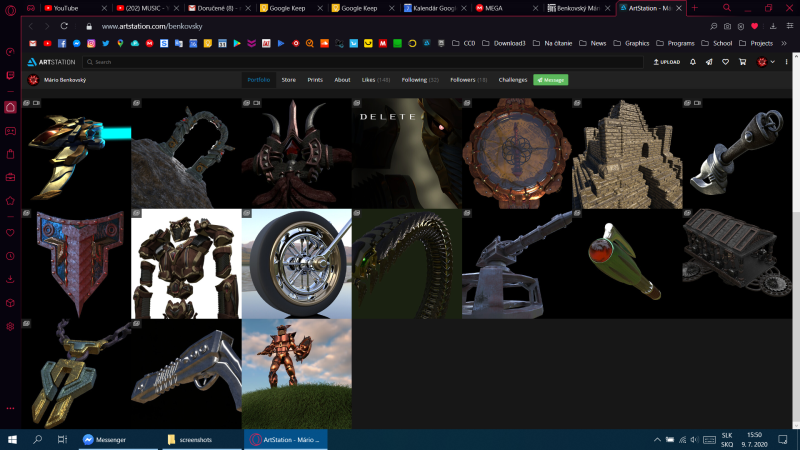800x450 pixels.
Task: Open the Facebook bookmark icon
Action: [62, 43]
